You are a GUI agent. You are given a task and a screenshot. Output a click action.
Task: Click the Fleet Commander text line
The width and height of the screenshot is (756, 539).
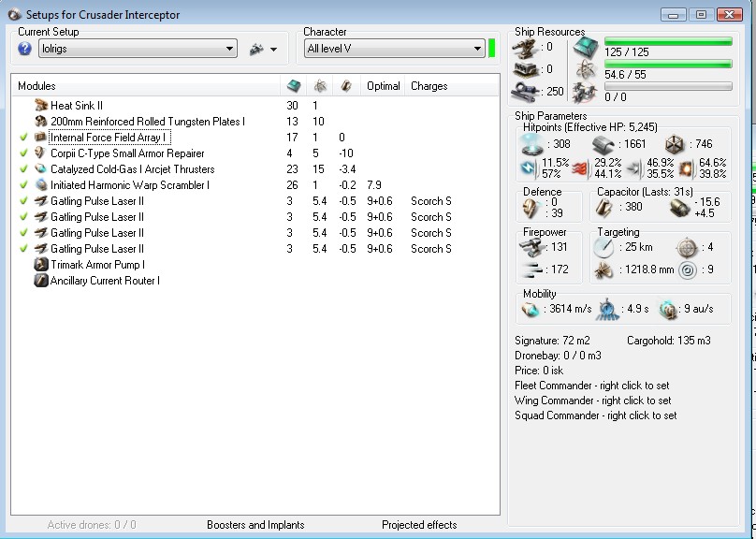[x=592, y=386]
